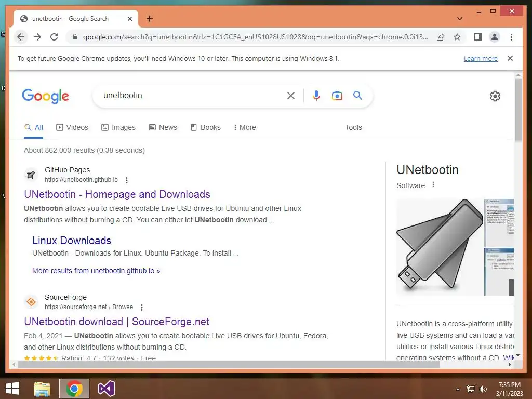Click the scroll right arrow

pos(509,364)
